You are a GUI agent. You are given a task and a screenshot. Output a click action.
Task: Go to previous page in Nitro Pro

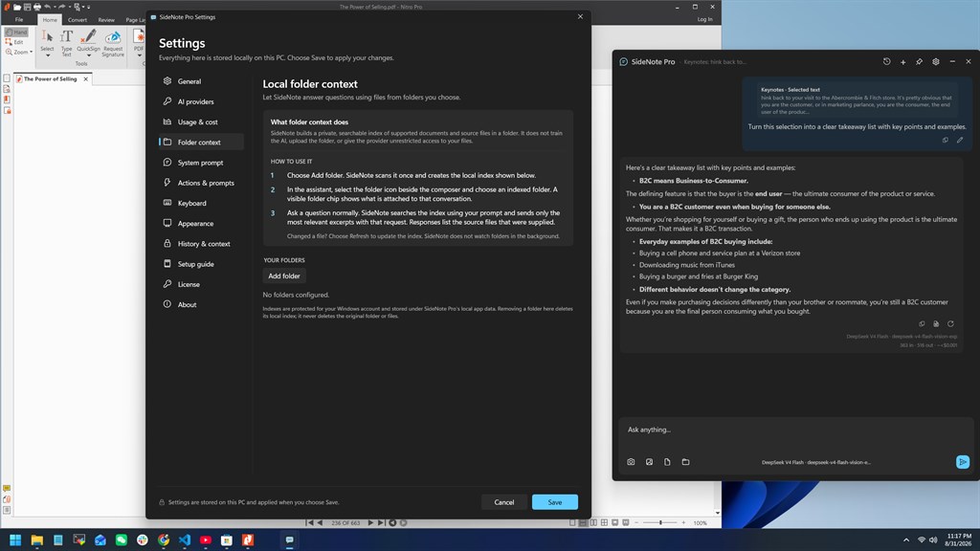click(320, 523)
